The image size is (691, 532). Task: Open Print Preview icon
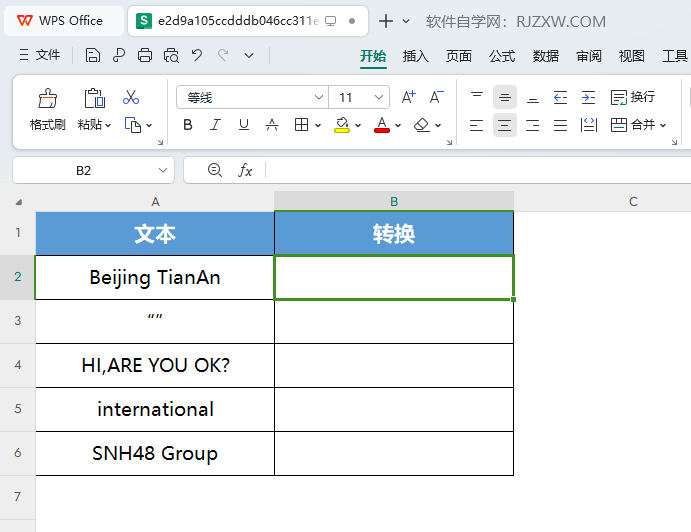coord(171,56)
